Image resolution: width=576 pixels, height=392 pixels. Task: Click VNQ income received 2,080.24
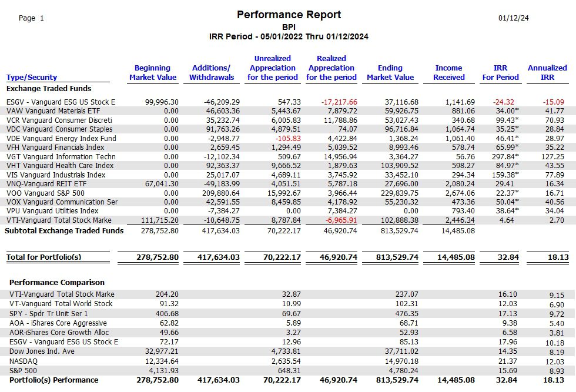[x=460, y=184]
